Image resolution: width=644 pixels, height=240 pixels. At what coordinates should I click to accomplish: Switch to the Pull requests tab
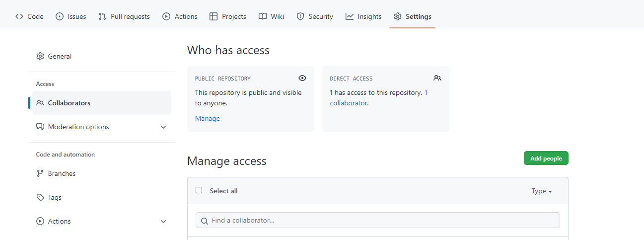124,16
